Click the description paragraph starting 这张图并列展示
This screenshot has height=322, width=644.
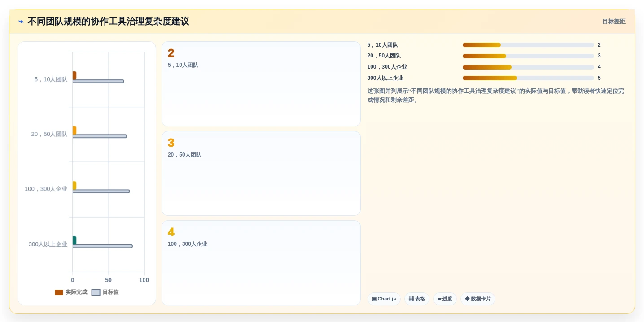pyautogui.click(x=496, y=96)
